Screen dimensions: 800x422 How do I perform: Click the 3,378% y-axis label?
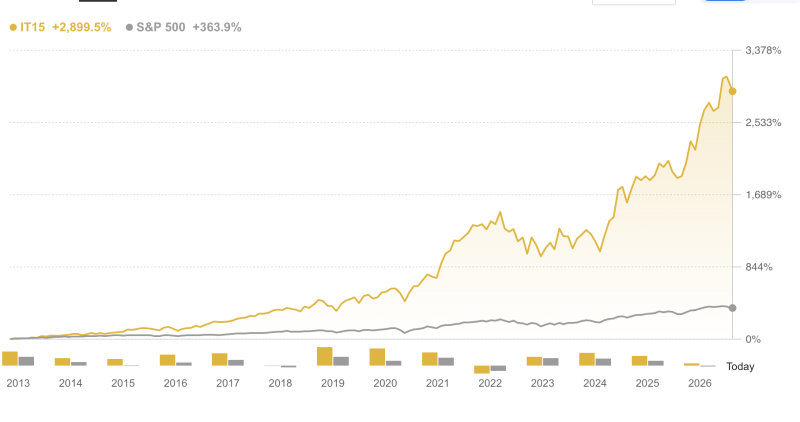[763, 50]
